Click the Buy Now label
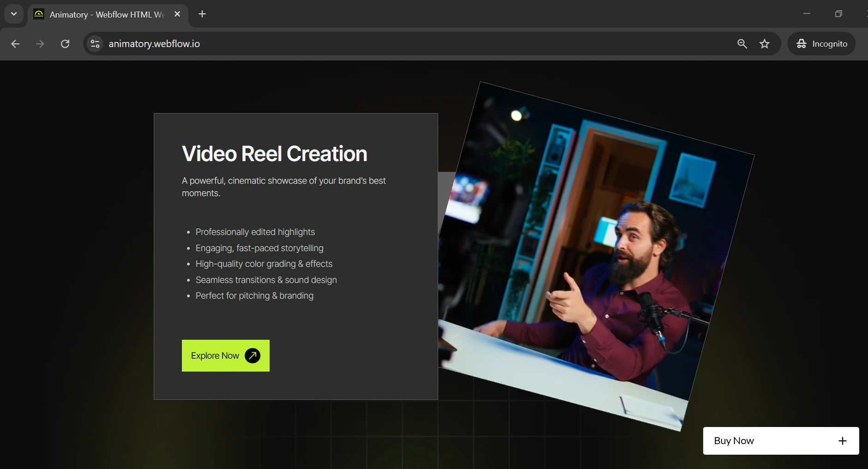This screenshot has height=469, width=868. click(734, 441)
